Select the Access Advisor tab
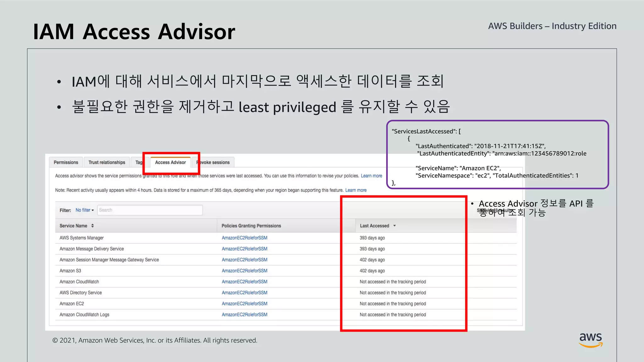The height and width of the screenshot is (362, 644). click(x=170, y=162)
